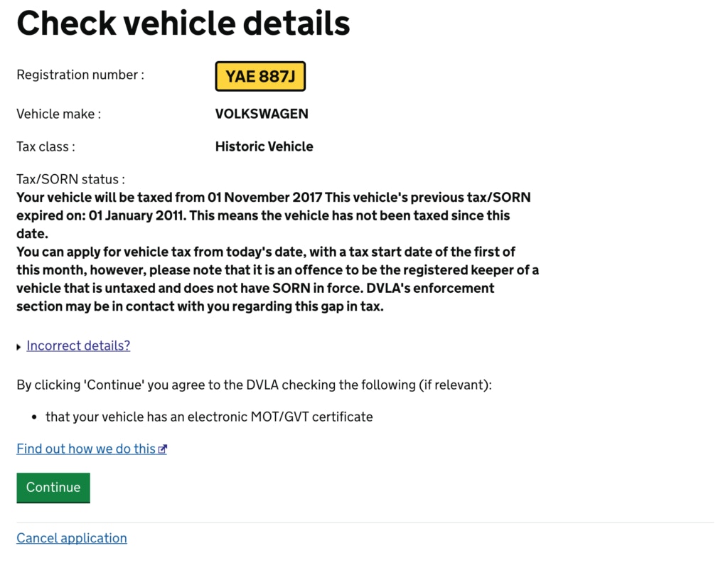Click the number plate graphic showing the registration
The image size is (728, 568).
[x=260, y=76]
